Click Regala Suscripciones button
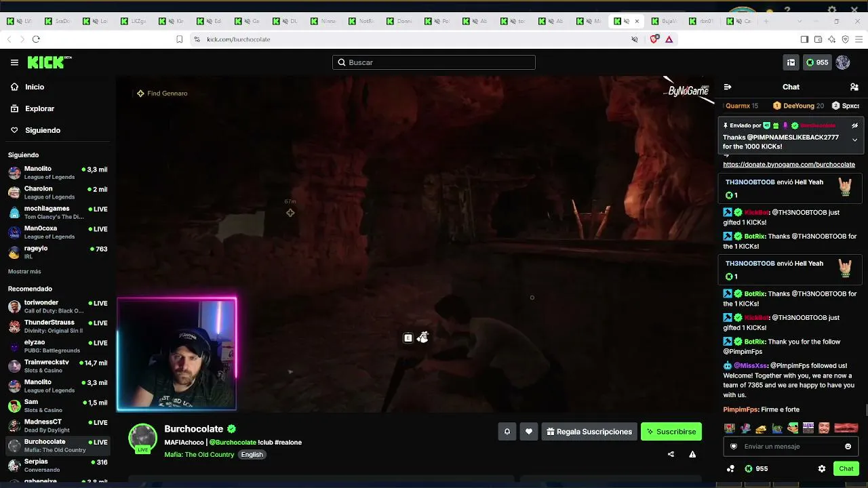The height and width of the screenshot is (488, 868). point(589,432)
